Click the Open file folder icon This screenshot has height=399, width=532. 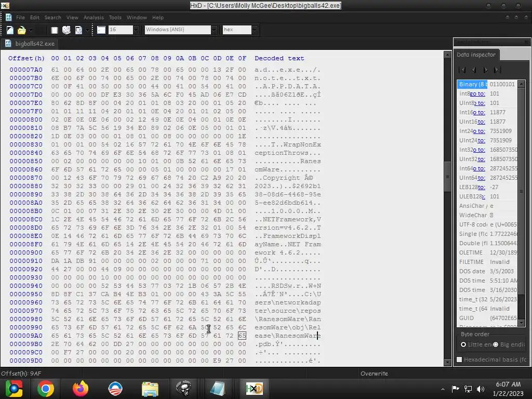21,30
